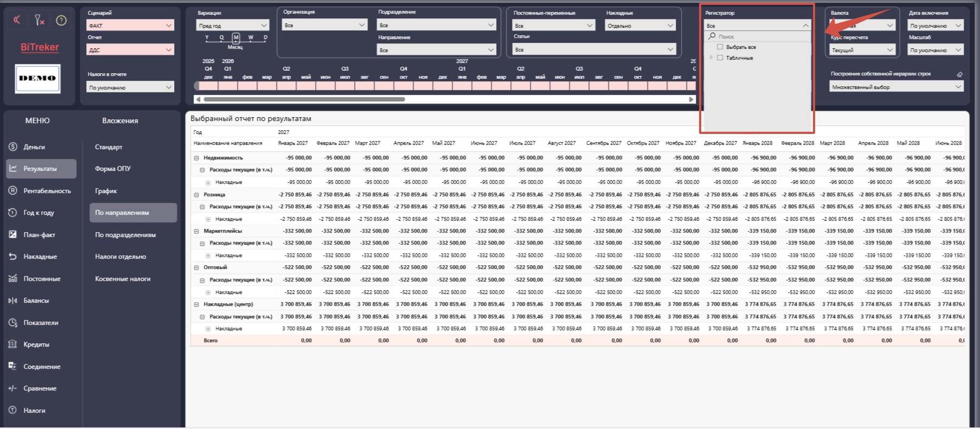Open the Кредиты menu item

tap(36, 344)
